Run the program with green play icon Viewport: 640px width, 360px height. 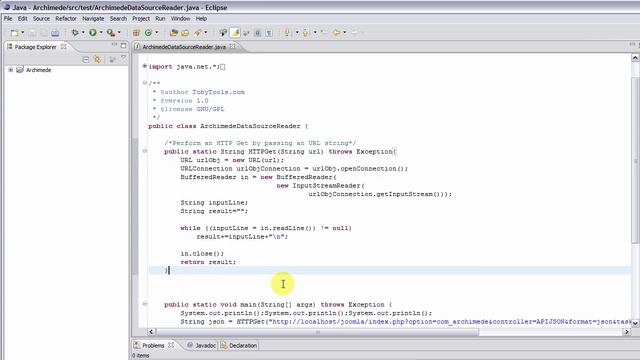coord(93,33)
